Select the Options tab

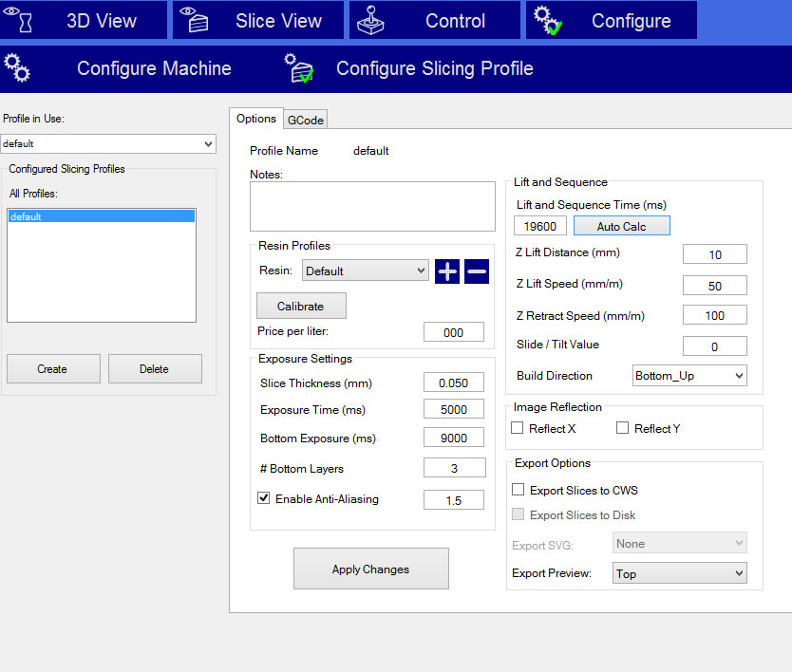pyautogui.click(x=256, y=119)
